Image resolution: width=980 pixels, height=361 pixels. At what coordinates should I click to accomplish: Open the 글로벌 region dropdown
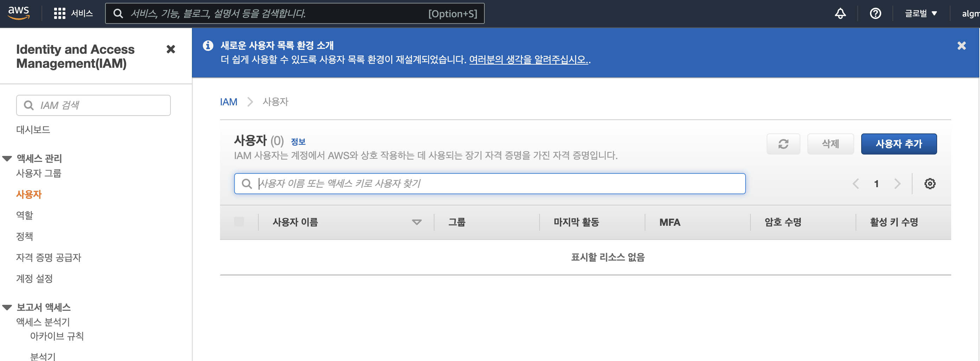tap(921, 14)
